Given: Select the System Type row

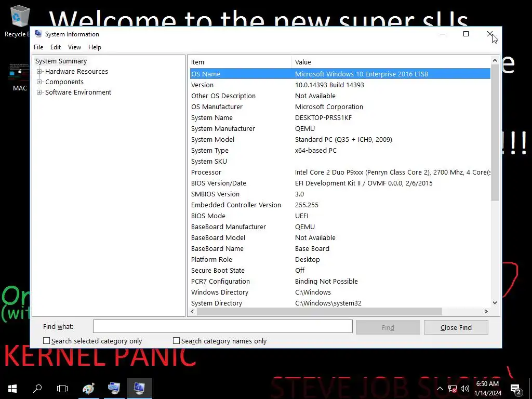Looking at the screenshot, I should click(x=340, y=150).
